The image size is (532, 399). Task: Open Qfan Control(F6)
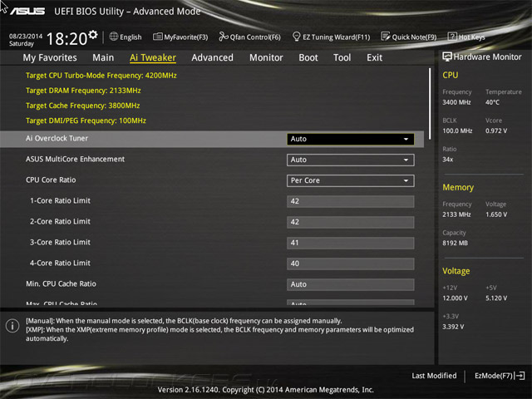coord(249,37)
